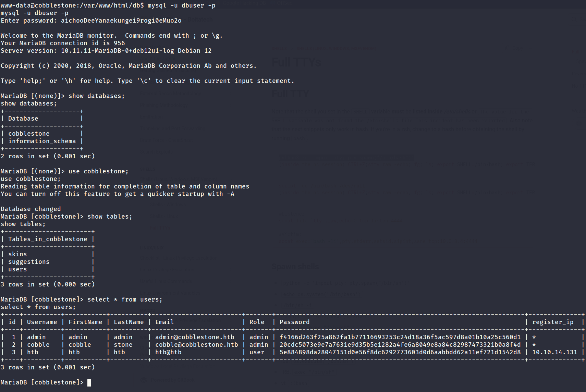This screenshot has width=586, height=392.
Task: Click the Password column header
Action: pyautogui.click(x=294, y=322)
